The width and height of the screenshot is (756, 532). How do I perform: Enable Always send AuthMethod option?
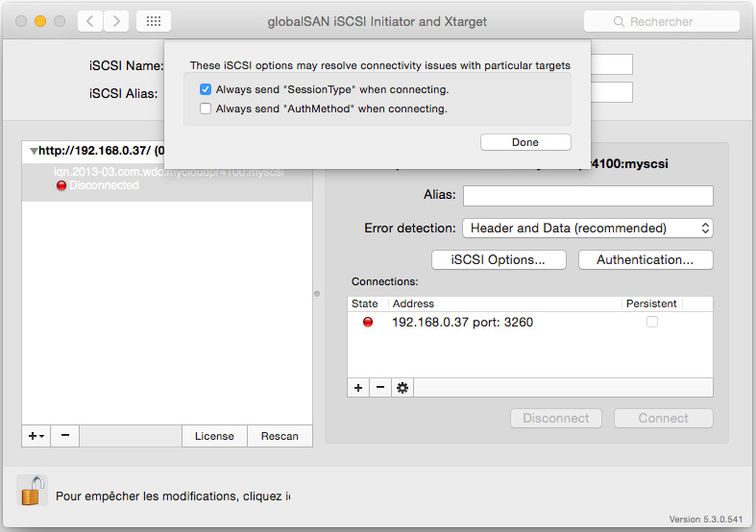[206, 109]
